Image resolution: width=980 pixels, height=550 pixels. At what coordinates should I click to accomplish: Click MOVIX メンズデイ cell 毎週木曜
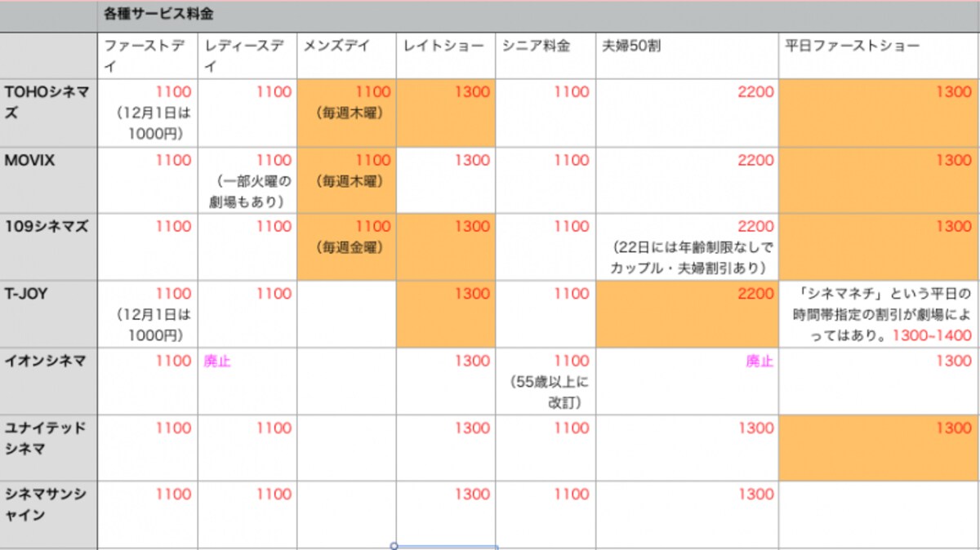click(x=347, y=181)
